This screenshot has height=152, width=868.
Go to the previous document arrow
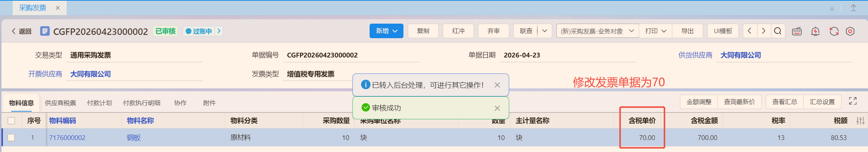point(749,31)
